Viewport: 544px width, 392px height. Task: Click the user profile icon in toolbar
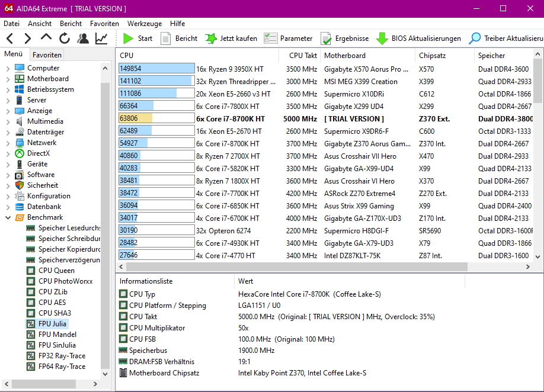click(x=83, y=38)
